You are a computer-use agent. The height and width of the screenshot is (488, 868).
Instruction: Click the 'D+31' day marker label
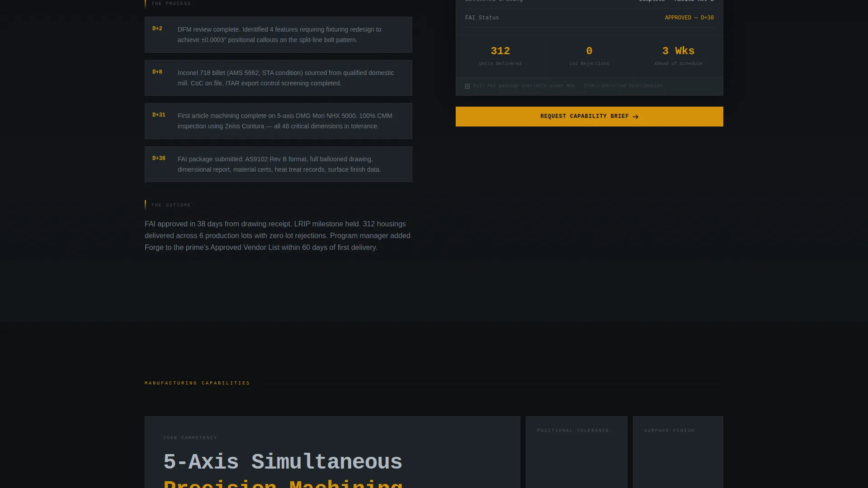(159, 115)
